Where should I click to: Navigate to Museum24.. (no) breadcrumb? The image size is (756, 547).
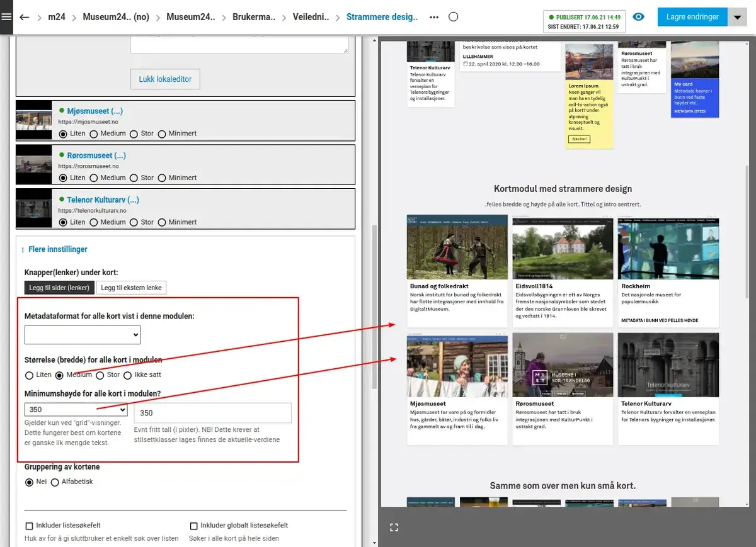point(116,17)
